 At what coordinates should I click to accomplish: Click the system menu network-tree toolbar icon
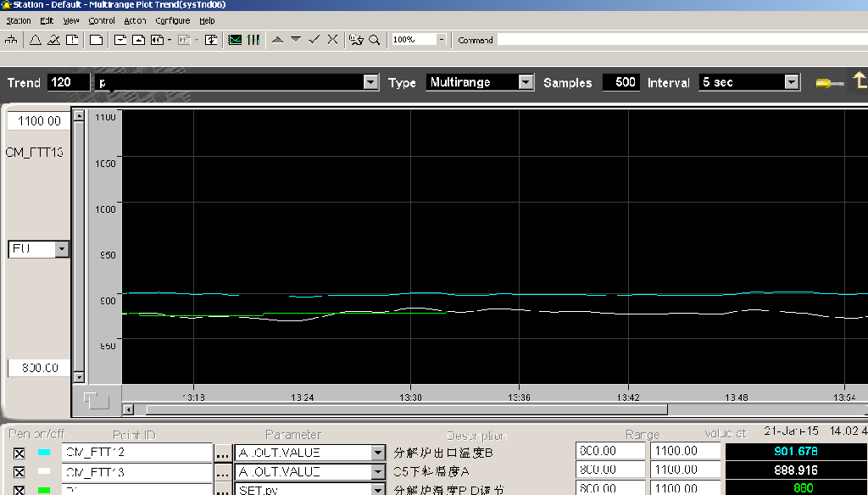pyautogui.click(x=11, y=40)
